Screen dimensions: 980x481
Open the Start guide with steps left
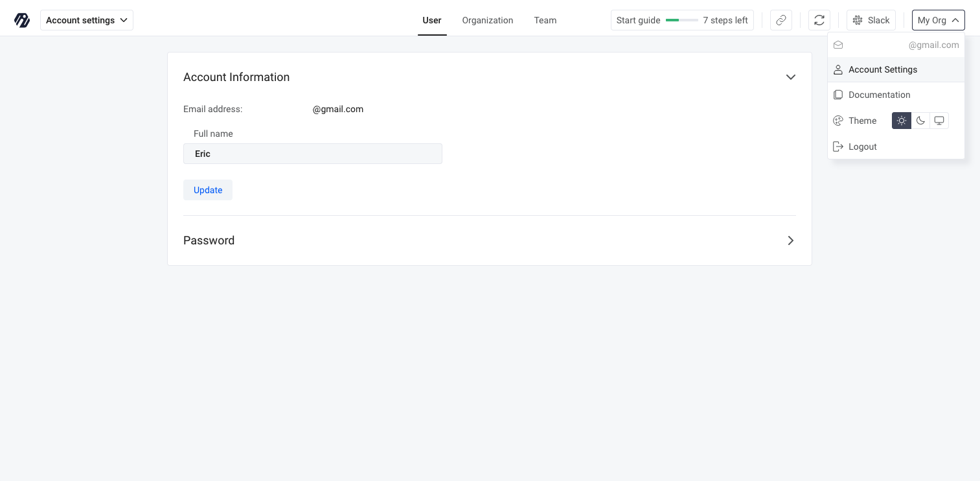(x=682, y=20)
